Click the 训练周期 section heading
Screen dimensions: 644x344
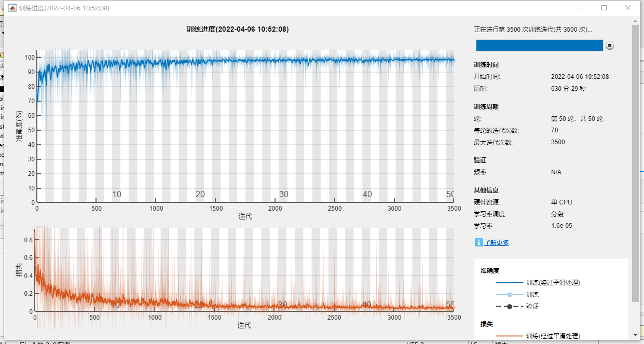[486, 107]
